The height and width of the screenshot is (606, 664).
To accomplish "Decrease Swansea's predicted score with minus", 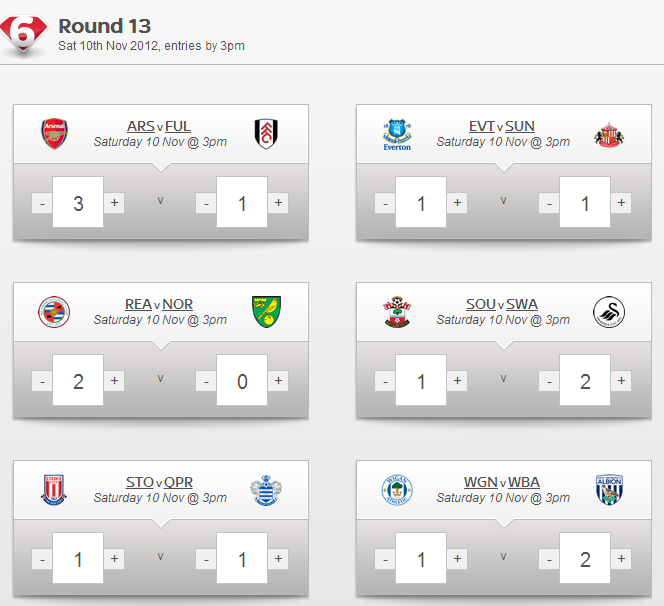I will click(549, 381).
